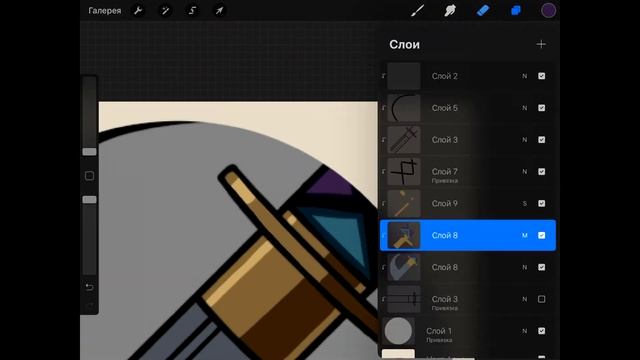This screenshot has width=640, height=360.
Task: Tap the Слой 7 crossed-lines thumbnail
Action: pos(403,171)
